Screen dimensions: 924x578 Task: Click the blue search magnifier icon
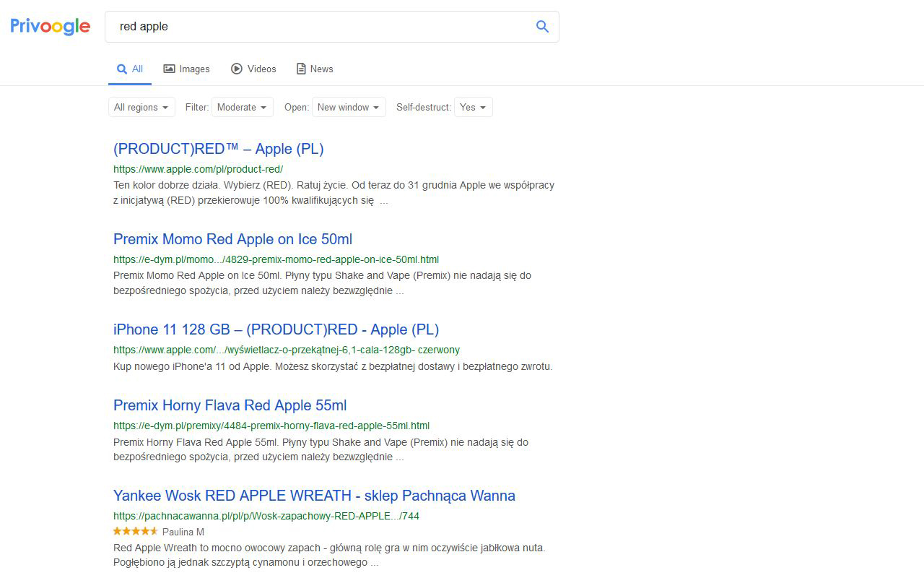[542, 27]
